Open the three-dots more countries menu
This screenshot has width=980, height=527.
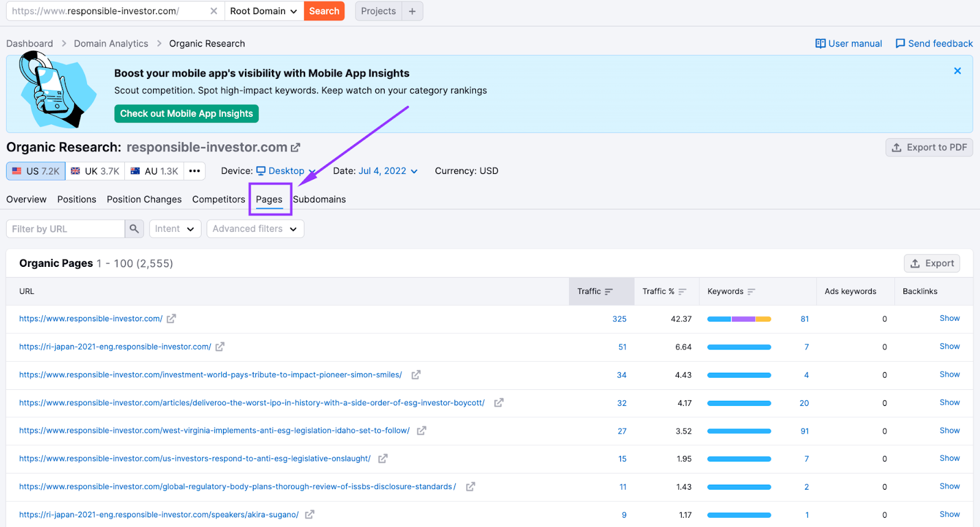[195, 171]
